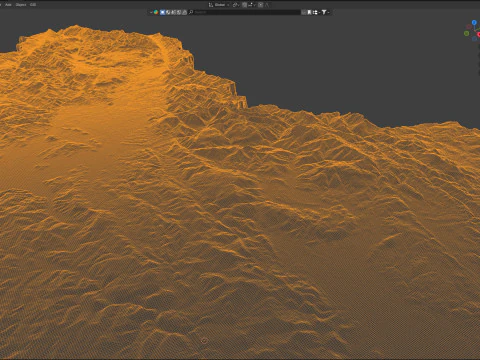Image resolution: width=480 pixels, height=360 pixels.
Task: Expand the snapping options dropdown
Action: pos(252,5)
